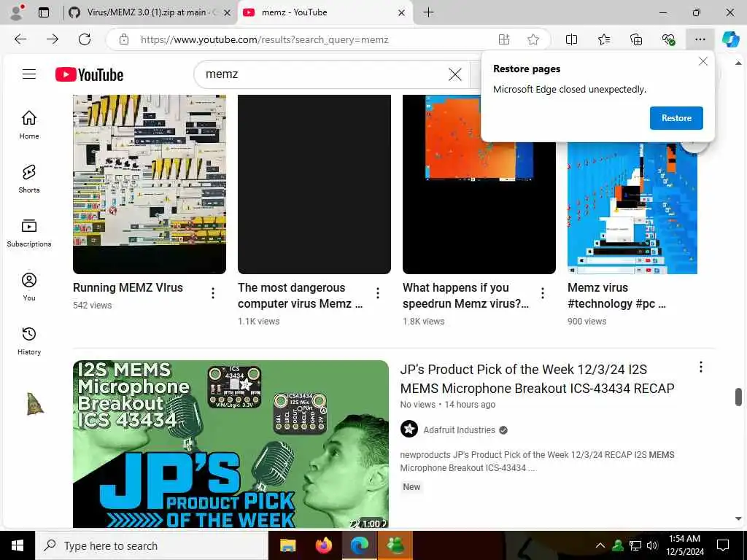Open options for The most dangerous computer virus short
The width and height of the screenshot is (747, 560).
click(x=378, y=293)
